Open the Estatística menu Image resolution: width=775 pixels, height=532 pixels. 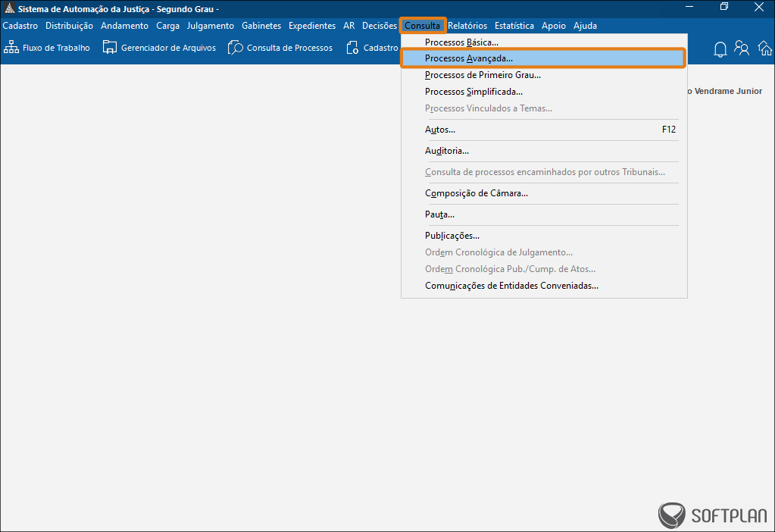(514, 26)
